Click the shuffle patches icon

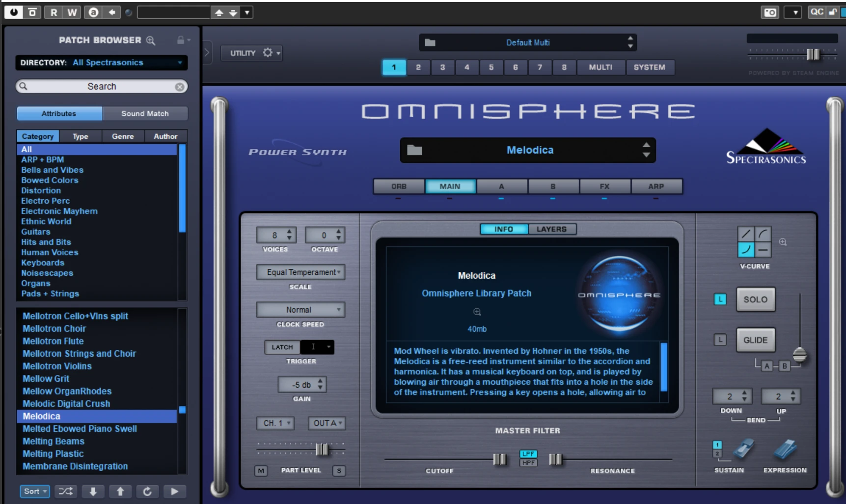[65, 491]
